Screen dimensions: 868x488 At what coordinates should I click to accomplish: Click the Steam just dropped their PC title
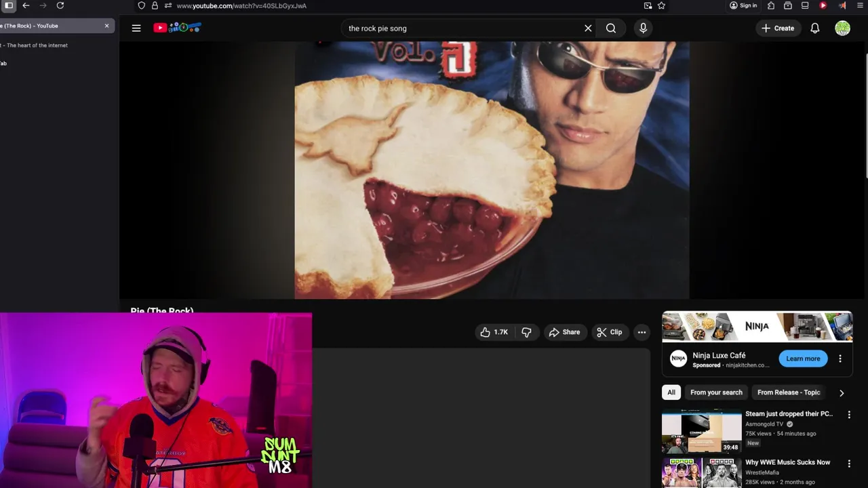coord(789,413)
